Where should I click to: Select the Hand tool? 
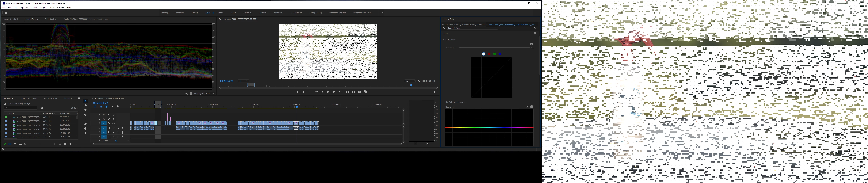click(x=85, y=128)
